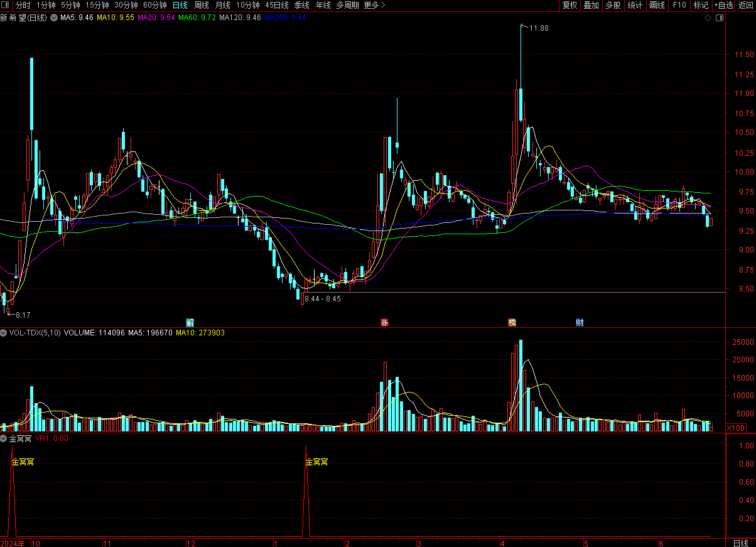
Task: Expand the 金窝窝 indicator dropdown arrow
Action: pos(4,438)
